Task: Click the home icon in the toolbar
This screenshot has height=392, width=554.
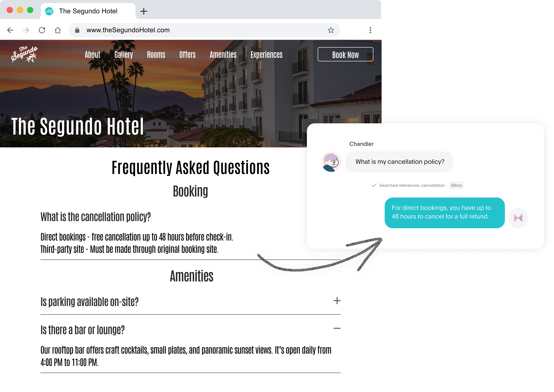Action: tap(58, 30)
